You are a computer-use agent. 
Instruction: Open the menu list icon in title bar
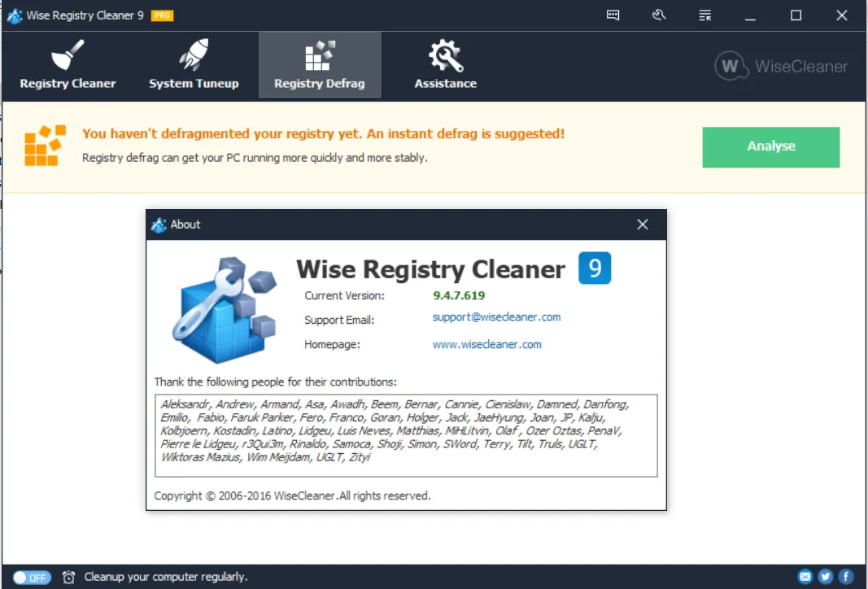704,15
